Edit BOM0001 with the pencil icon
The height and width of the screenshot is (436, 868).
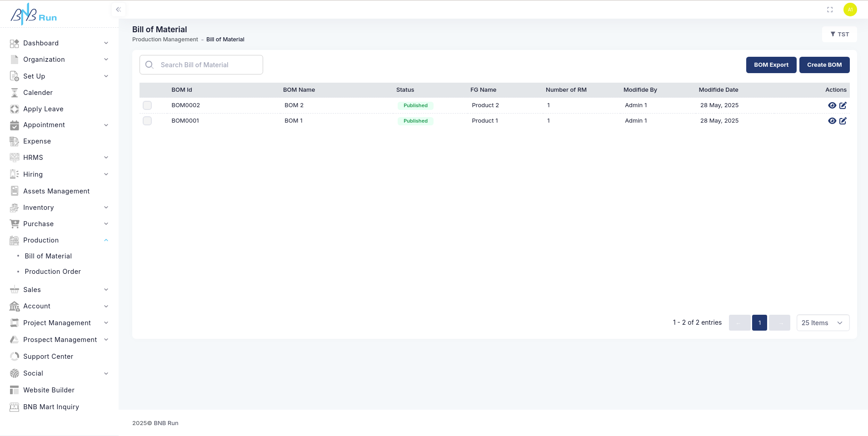(843, 121)
